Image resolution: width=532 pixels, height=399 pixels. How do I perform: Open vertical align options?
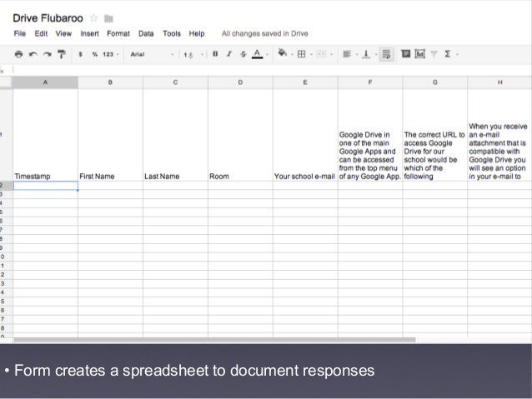[x=366, y=54]
